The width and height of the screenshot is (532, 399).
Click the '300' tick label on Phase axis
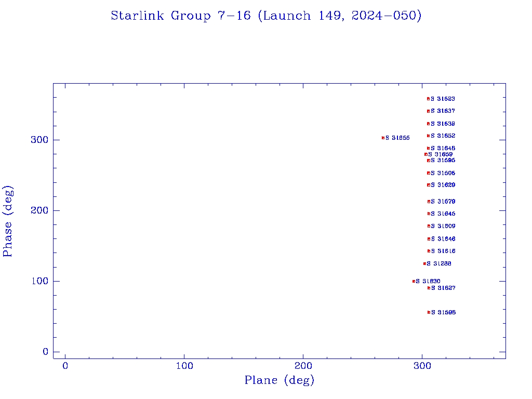pyautogui.click(x=39, y=140)
